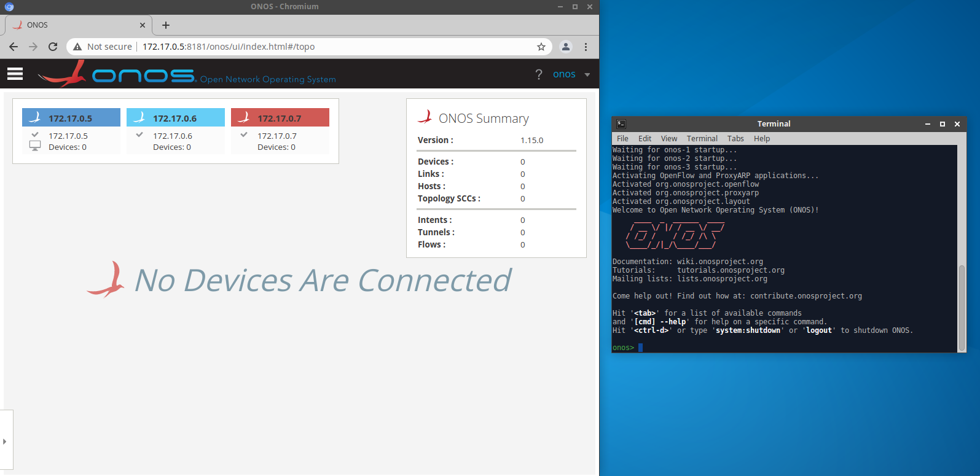980x476 pixels.
Task: Open the Chromium three-dot menu
Action: click(586, 47)
